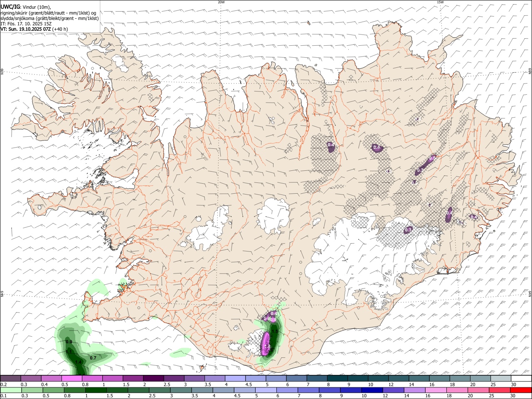
Task: Click the 15W longitude label
Action: click(440, 2)
